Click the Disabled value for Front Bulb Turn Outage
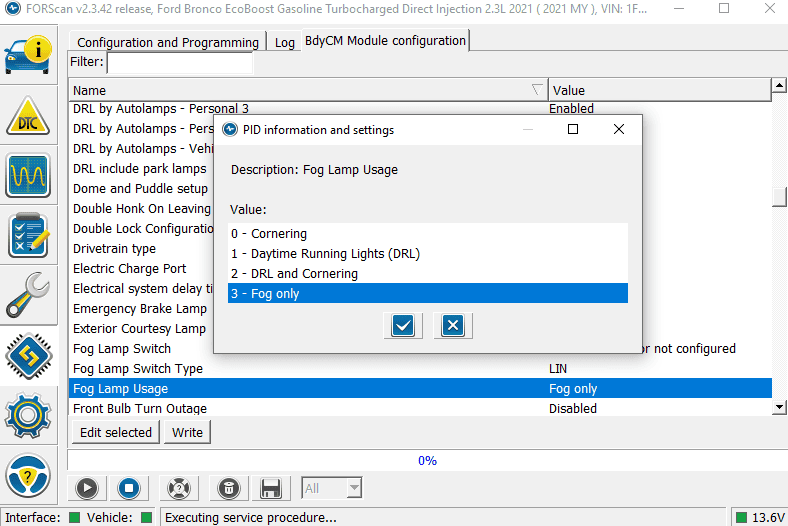The width and height of the screenshot is (788, 526). (573, 408)
